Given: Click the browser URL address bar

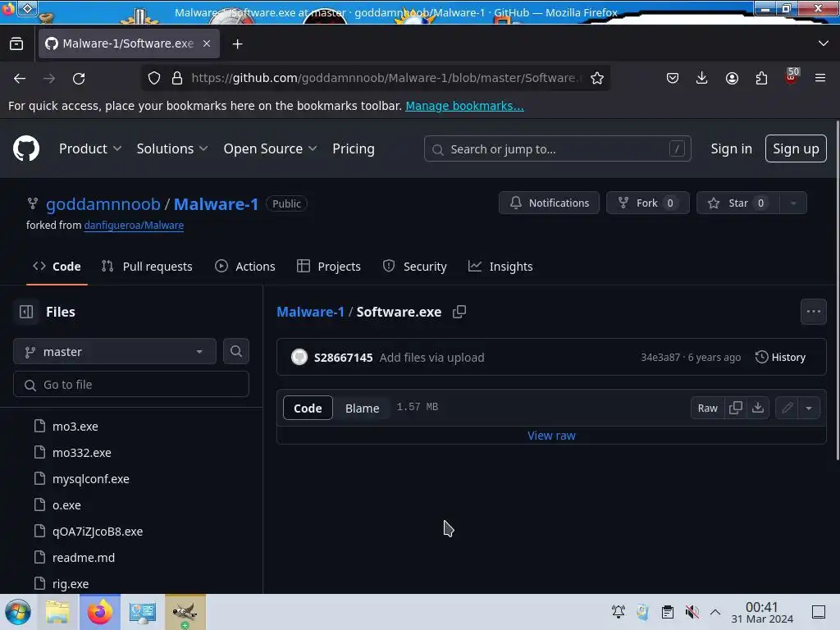Looking at the screenshot, I should (x=386, y=78).
